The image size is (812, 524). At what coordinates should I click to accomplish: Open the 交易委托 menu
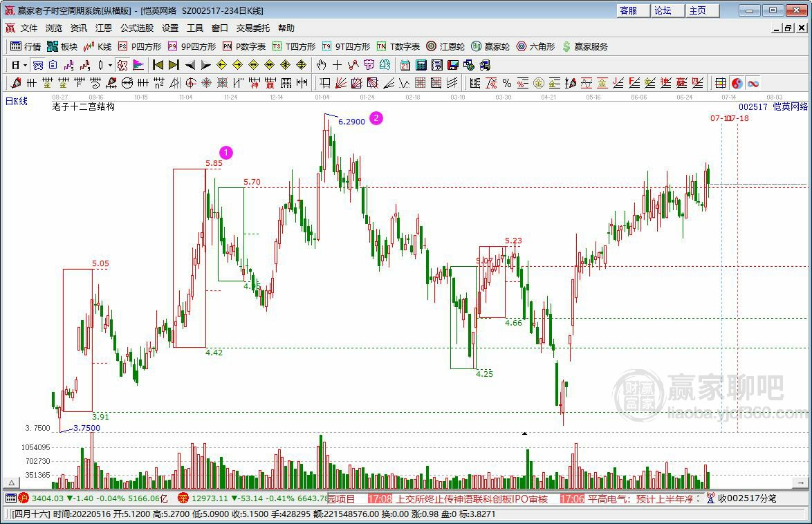click(x=252, y=28)
